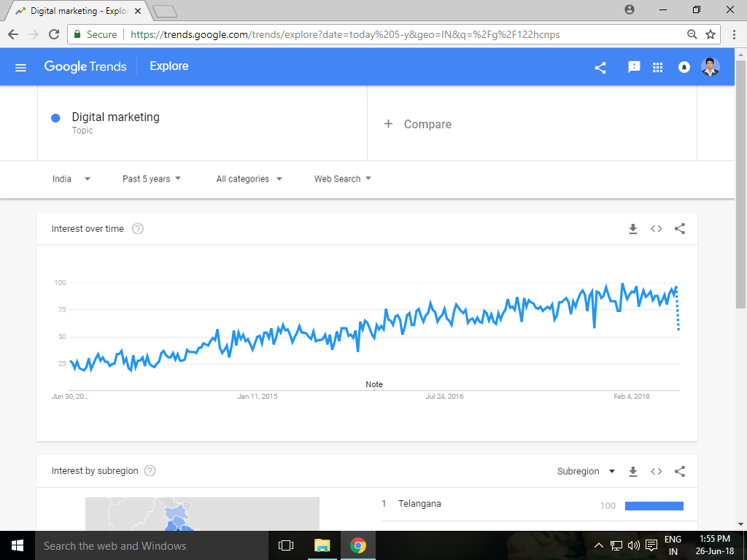Open the Google account profile picture

pyautogui.click(x=711, y=67)
